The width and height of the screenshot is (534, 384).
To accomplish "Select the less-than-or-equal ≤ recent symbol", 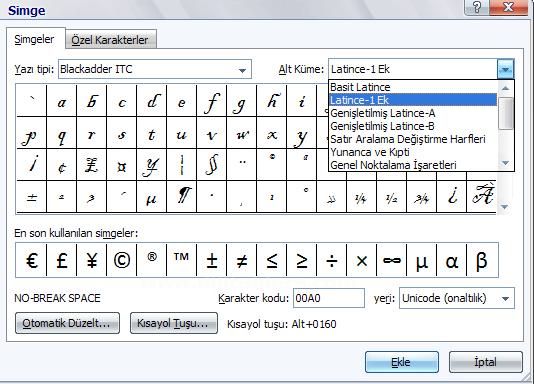I will [271, 260].
